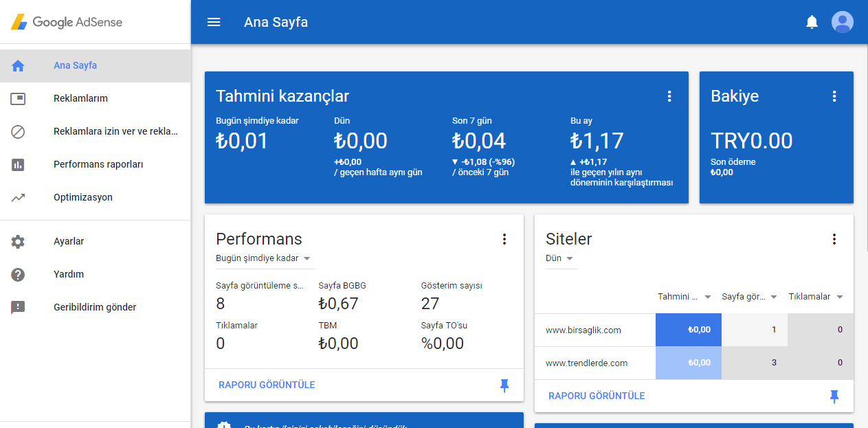Open the hamburger navigation menu
The width and height of the screenshot is (868, 428).
[x=214, y=22]
